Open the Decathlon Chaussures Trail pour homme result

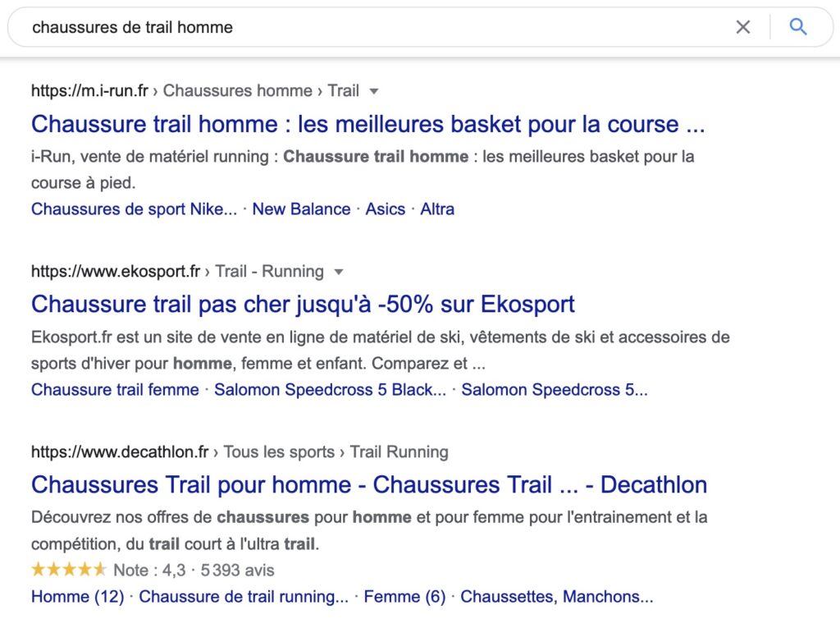(x=368, y=484)
